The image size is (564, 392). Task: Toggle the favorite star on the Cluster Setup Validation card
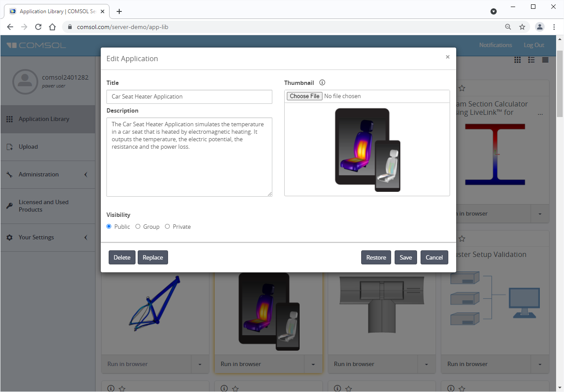[x=462, y=238]
